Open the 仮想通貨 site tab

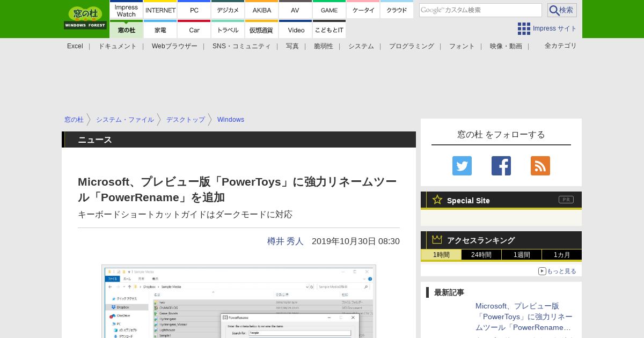point(262,30)
